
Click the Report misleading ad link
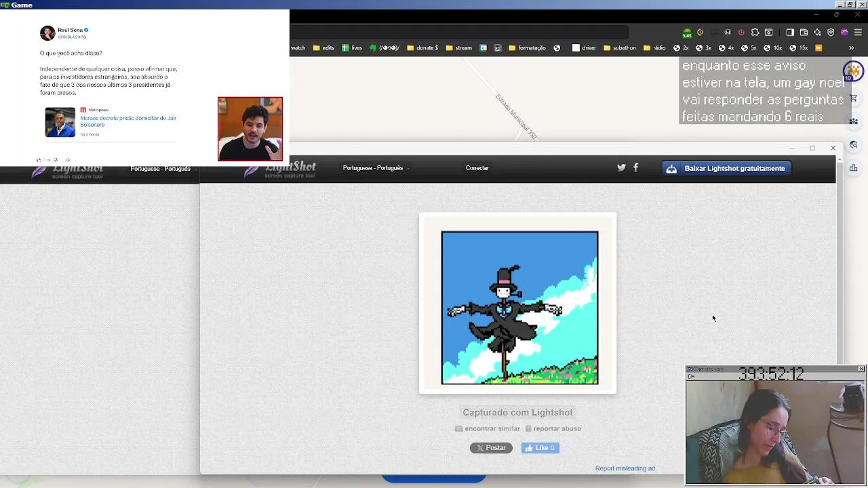pyautogui.click(x=625, y=468)
